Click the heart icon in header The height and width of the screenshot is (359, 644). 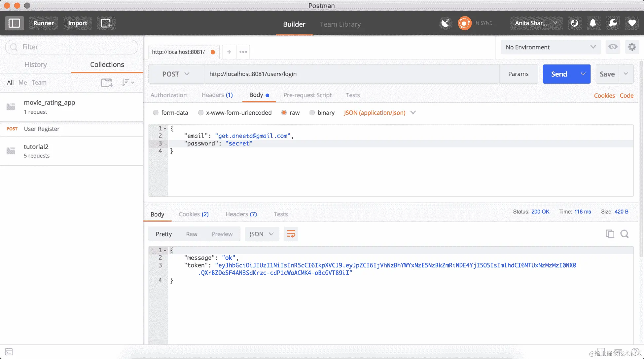pyautogui.click(x=632, y=23)
